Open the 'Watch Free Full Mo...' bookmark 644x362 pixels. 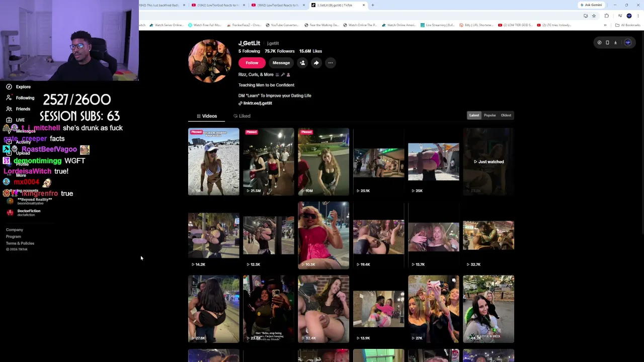204,25
